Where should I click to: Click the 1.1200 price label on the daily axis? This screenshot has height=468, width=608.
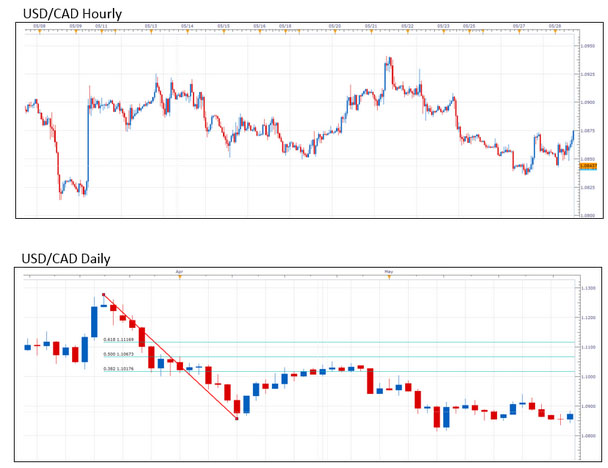pos(589,318)
